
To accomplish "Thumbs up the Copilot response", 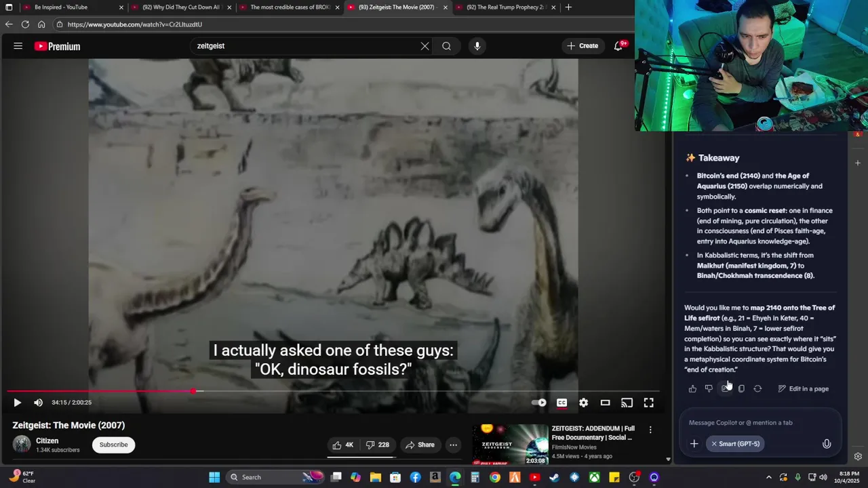I will (x=692, y=389).
